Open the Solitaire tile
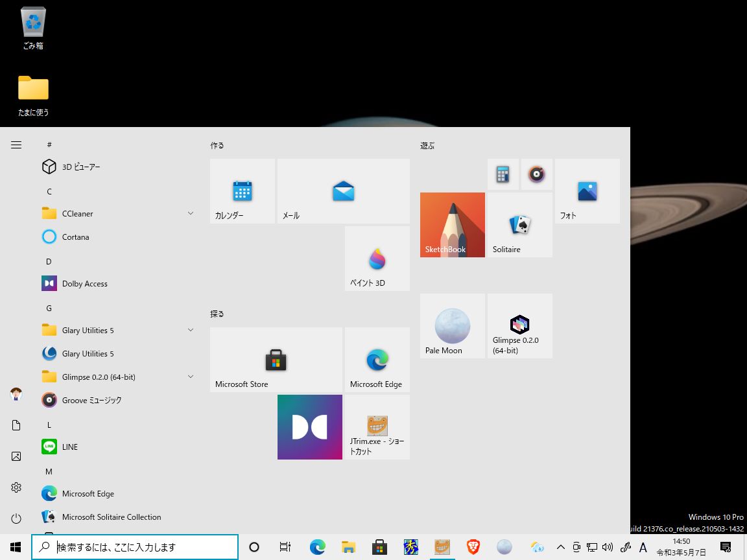747x560 pixels. pyautogui.click(x=520, y=225)
